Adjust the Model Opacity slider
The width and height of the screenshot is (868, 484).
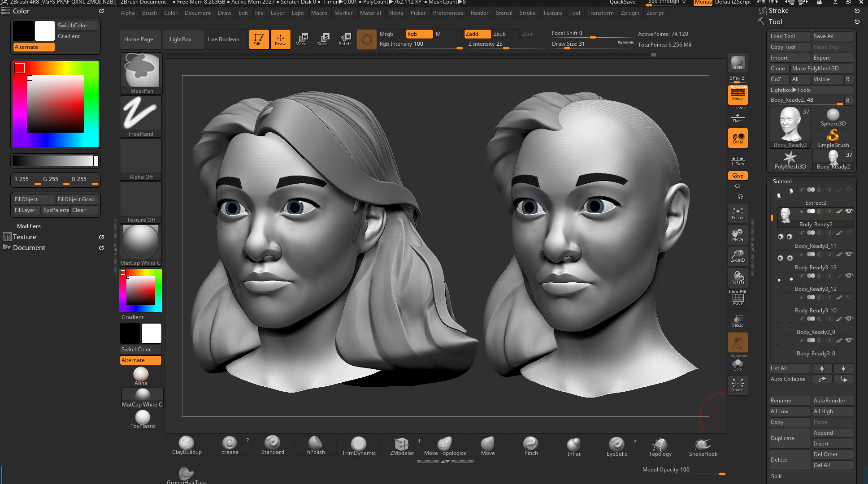pyautogui.click(x=684, y=470)
